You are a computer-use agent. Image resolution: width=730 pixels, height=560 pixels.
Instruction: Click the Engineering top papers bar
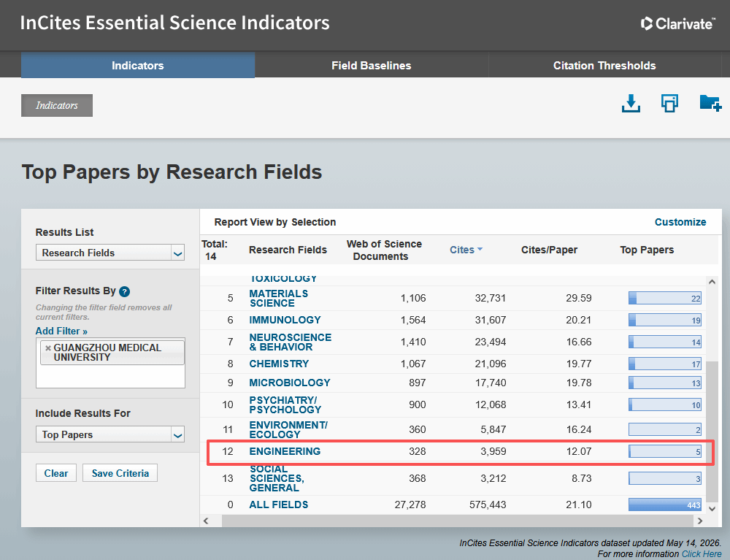665,451
